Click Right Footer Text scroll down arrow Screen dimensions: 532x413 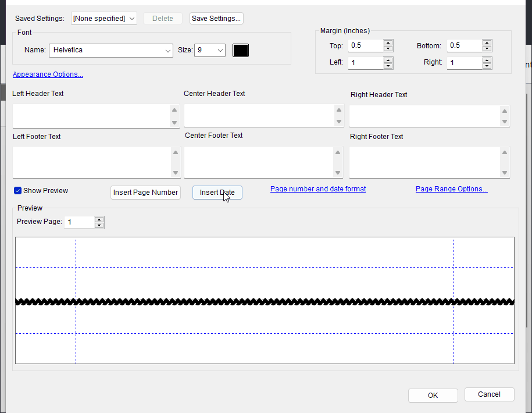(x=505, y=173)
